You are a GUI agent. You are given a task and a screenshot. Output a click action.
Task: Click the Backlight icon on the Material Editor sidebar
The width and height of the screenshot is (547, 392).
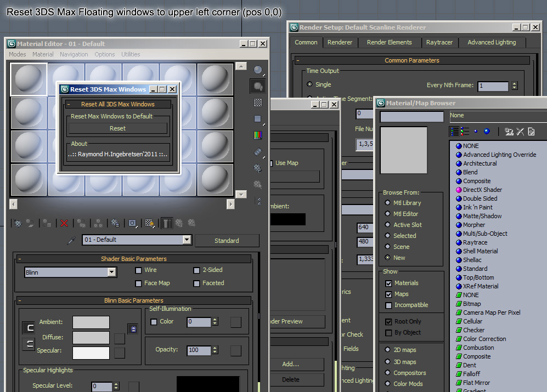[x=258, y=85]
